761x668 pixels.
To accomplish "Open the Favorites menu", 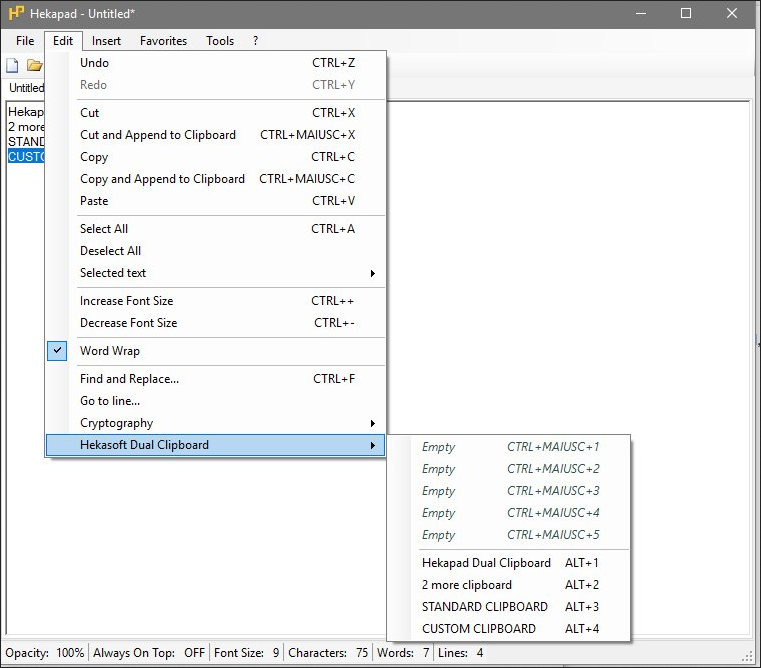I will click(x=164, y=41).
